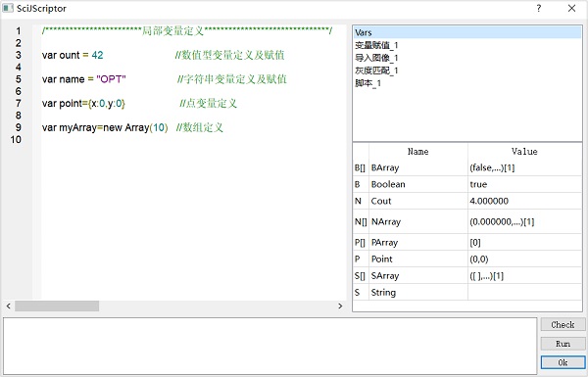
Task: Click the SciJScriptor title bar app icon
Action: (x=8, y=8)
